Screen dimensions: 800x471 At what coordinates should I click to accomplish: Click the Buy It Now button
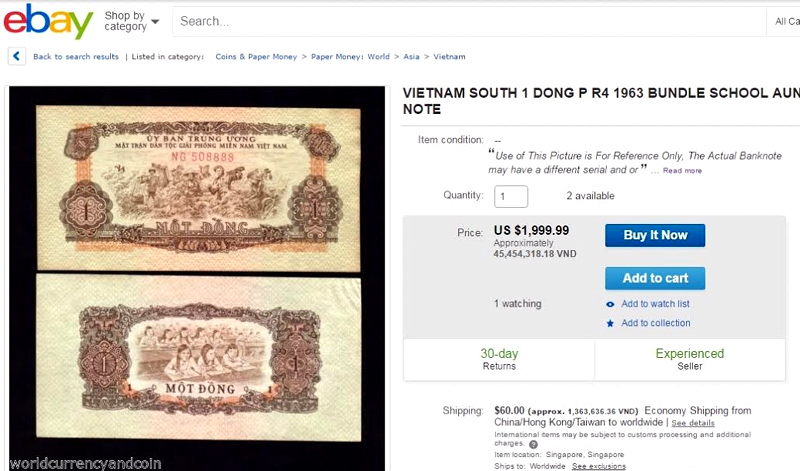[655, 235]
